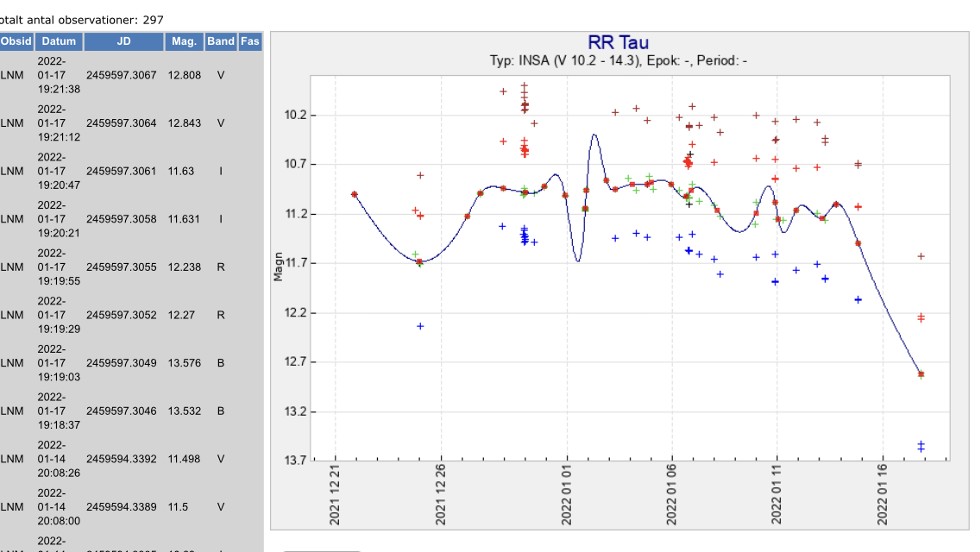Select the row with JD 2459597.3067
This screenshot has width=980, height=552.
(121, 75)
